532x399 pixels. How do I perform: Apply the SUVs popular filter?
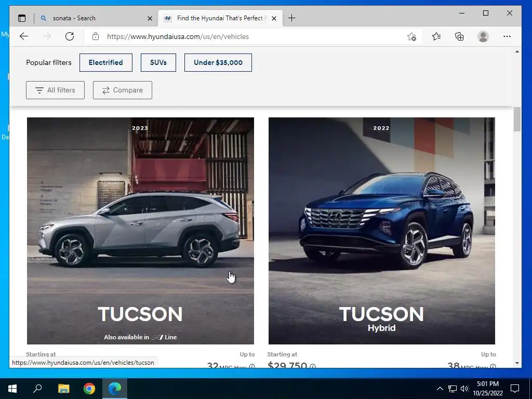pyautogui.click(x=158, y=62)
